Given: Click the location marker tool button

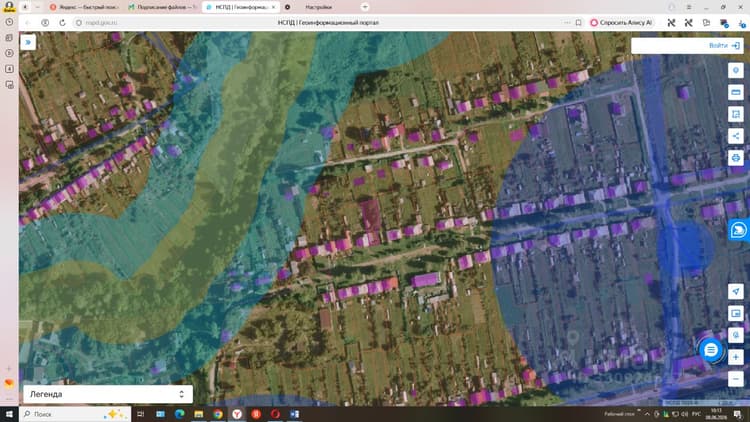Looking at the screenshot, I should [736, 70].
